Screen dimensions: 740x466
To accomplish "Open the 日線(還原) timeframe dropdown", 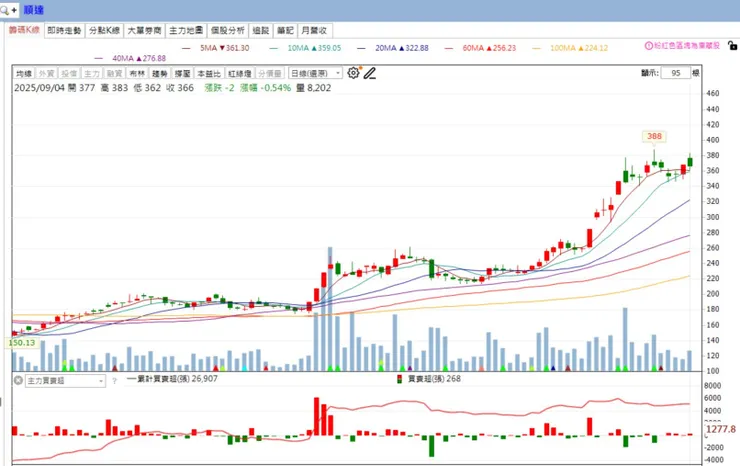I will [x=315, y=73].
